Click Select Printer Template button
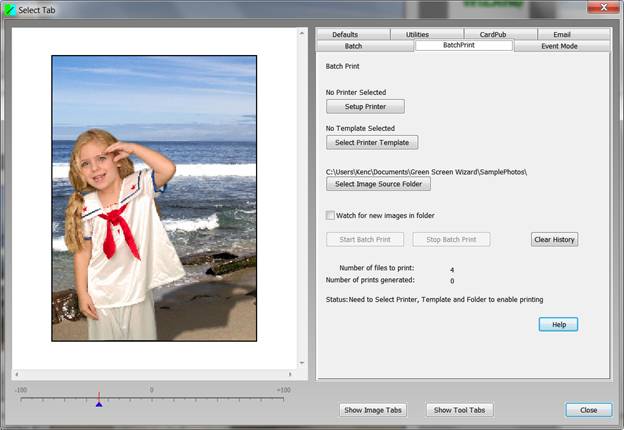Screen dimensions: 624x430 click(x=372, y=142)
